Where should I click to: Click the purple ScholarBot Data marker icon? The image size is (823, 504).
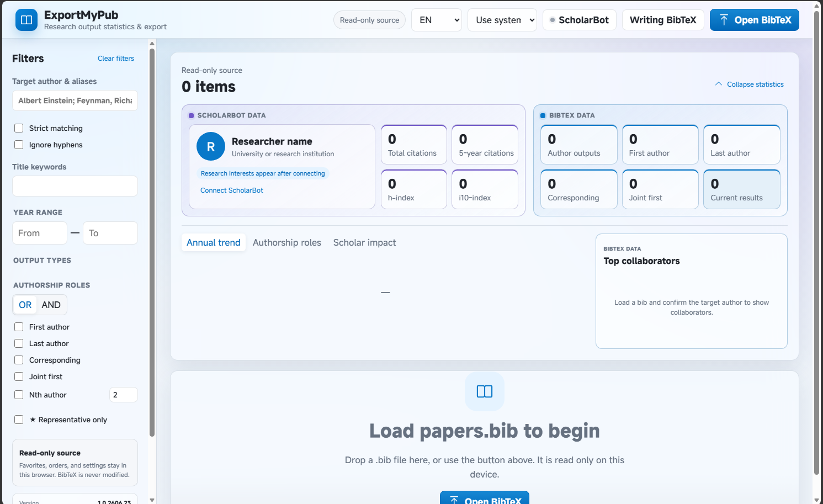[192, 115]
